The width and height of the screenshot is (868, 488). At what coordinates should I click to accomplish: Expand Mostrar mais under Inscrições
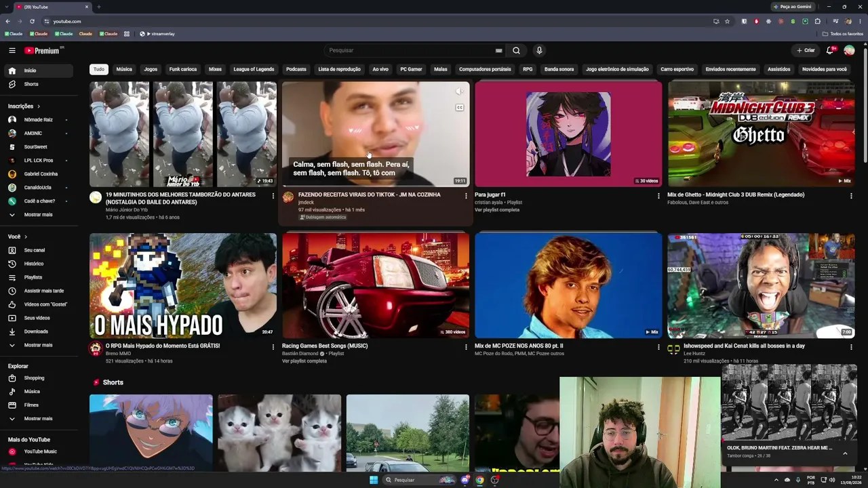tap(39, 215)
